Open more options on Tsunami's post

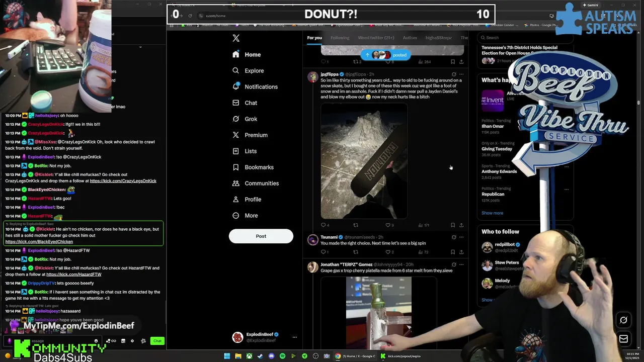coord(461,237)
